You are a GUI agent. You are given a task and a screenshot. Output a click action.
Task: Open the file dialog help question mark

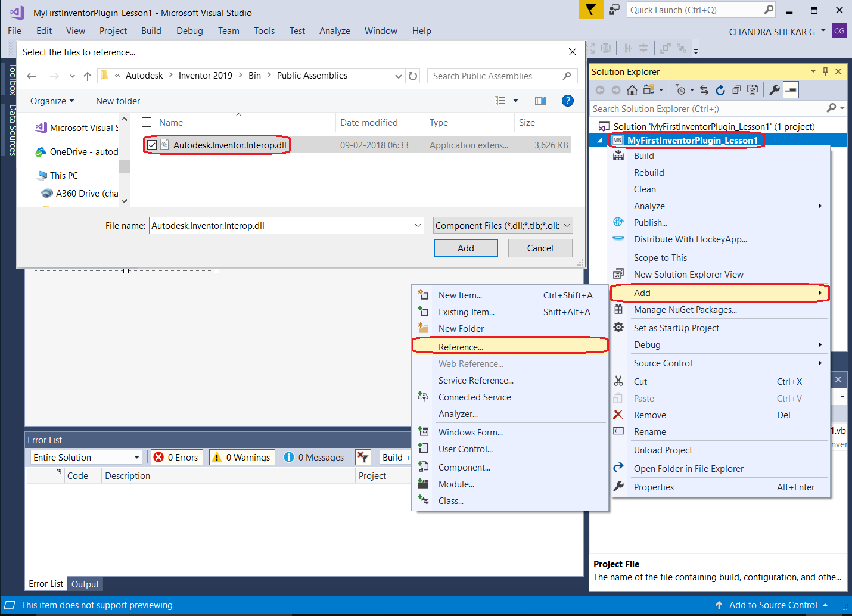568,101
